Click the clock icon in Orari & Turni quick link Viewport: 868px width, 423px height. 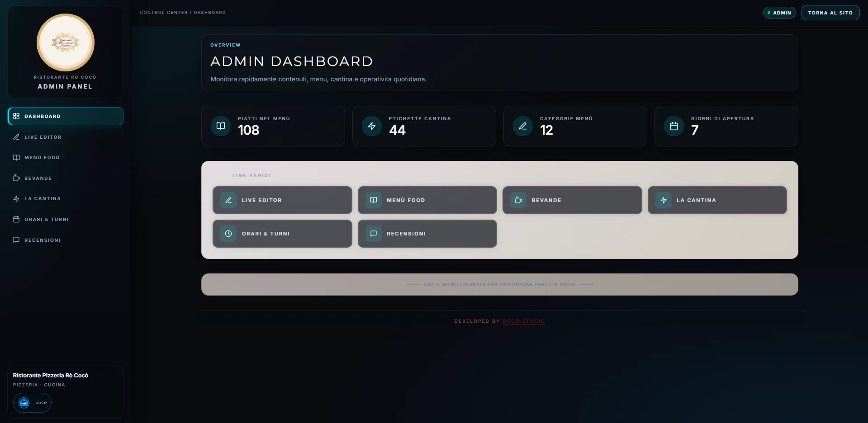[228, 234]
